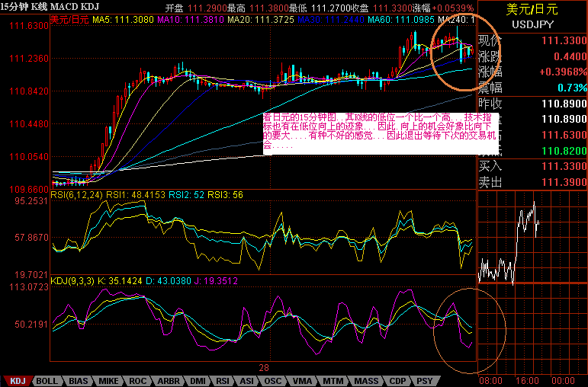Click the MA60: 111.0985 label

(x=401, y=20)
